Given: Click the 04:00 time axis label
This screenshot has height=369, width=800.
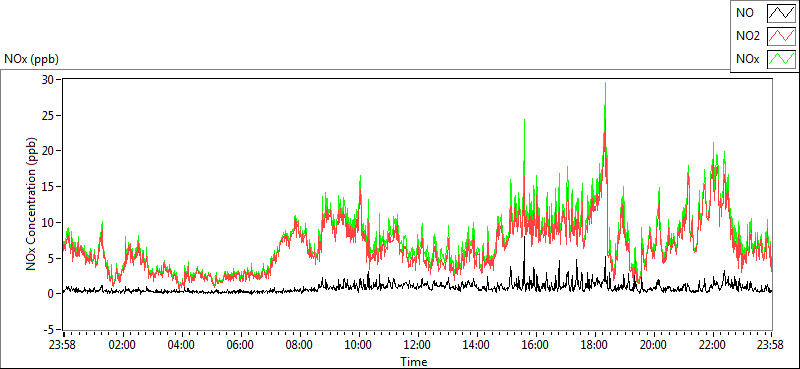Looking at the screenshot, I should [181, 344].
